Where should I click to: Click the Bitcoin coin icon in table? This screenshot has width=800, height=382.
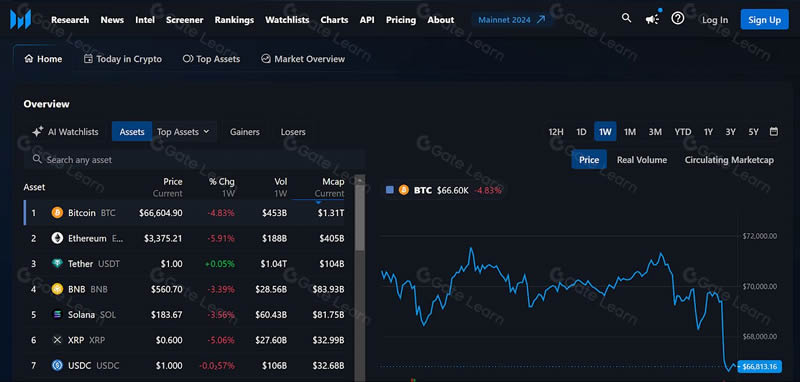pyautogui.click(x=57, y=213)
